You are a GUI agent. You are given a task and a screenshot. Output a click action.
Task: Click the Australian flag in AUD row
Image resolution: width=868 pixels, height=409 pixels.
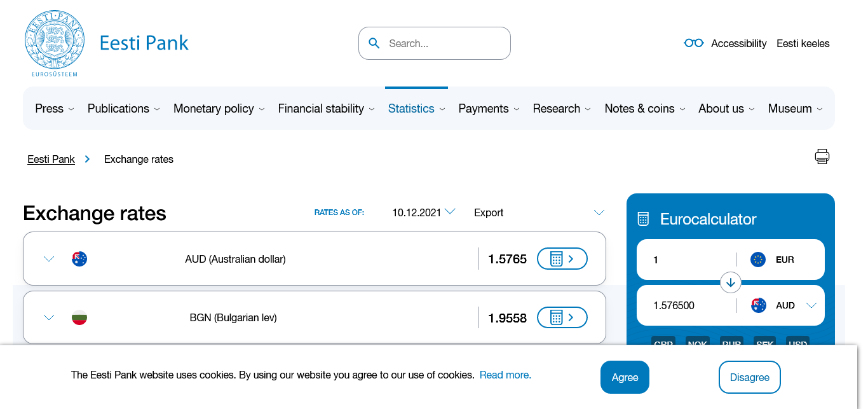click(79, 259)
